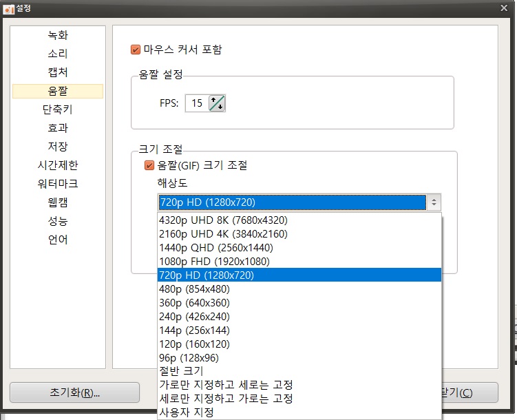The width and height of the screenshot is (517, 420).
Task: Open the 효과 settings category
Action: pyautogui.click(x=58, y=128)
